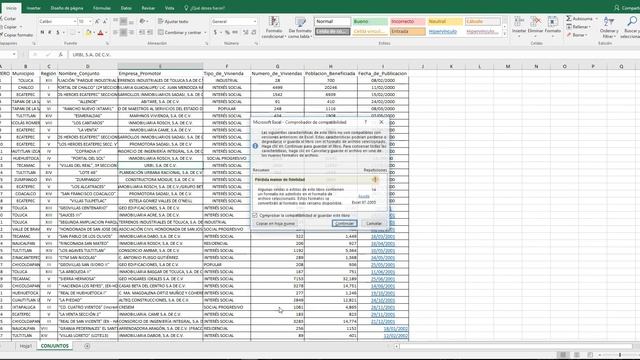Click the Autosuma sigma icon

[x=569, y=19]
